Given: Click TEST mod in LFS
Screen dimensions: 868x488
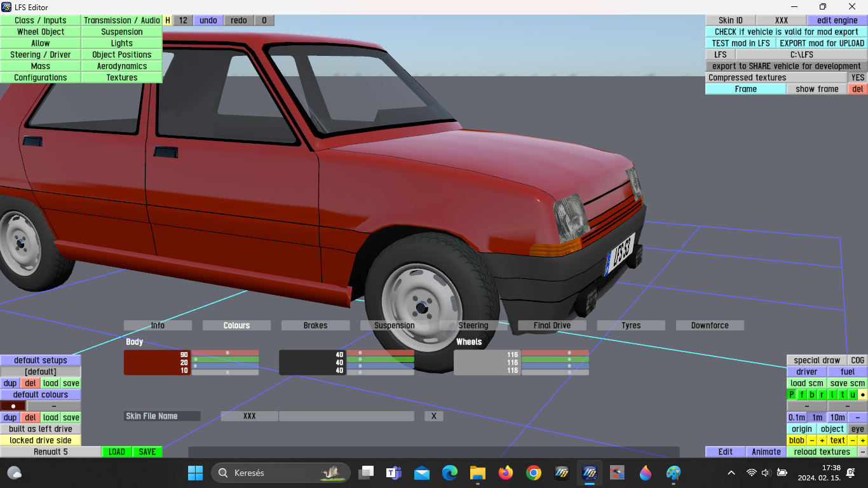Looking at the screenshot, I should click(x=741, y=43).
